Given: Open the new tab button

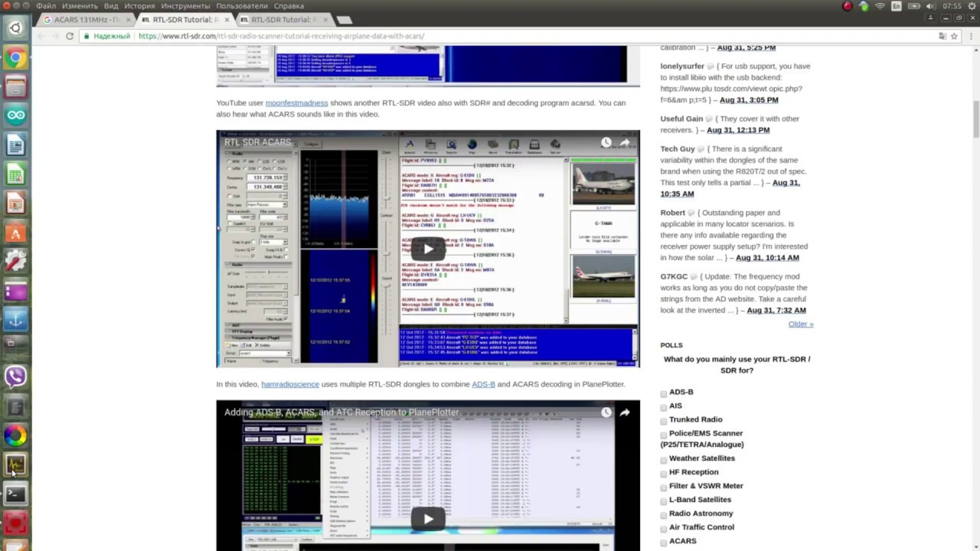Looking at the screenshot, I should (345, 20).
